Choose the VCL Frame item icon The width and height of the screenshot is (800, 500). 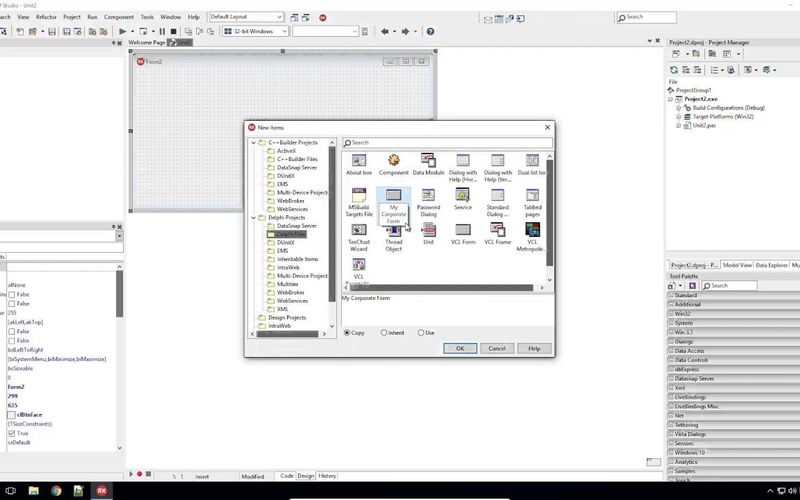click(x=497, y=230)
